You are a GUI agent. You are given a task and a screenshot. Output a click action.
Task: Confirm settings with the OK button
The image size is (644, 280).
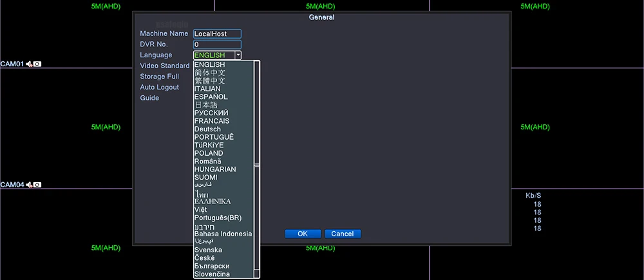point(303,234)
